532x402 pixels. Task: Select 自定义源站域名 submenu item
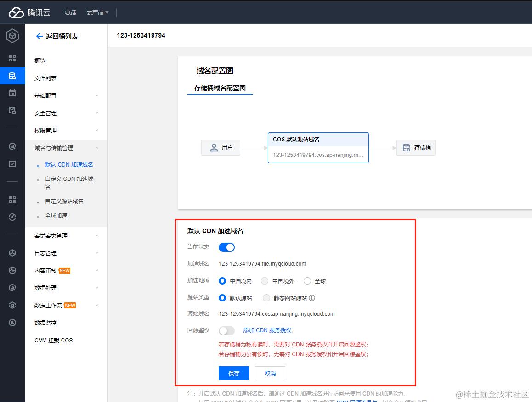click(x=64, y=201)
